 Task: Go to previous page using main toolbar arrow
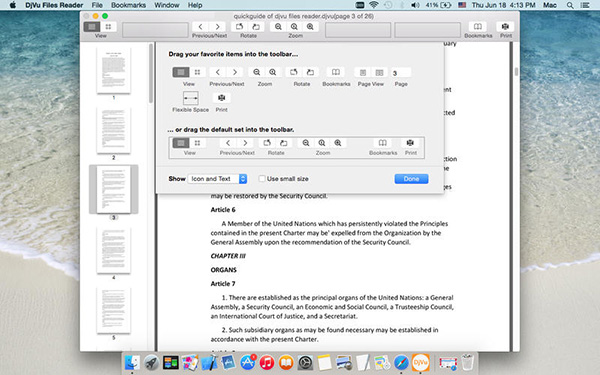click(201, 26)
